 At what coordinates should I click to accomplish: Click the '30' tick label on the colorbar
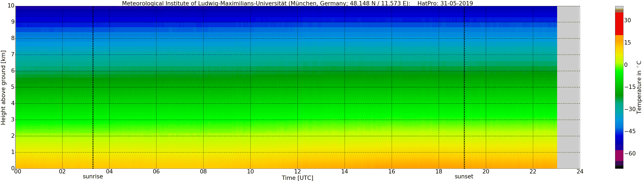pyautogui.click(x=628, y=20)
